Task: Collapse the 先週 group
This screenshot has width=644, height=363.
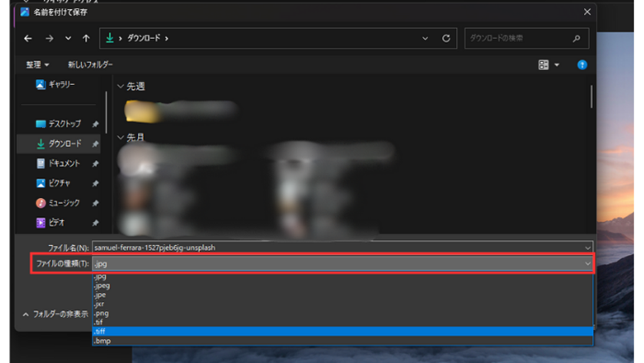Action: 121,87
